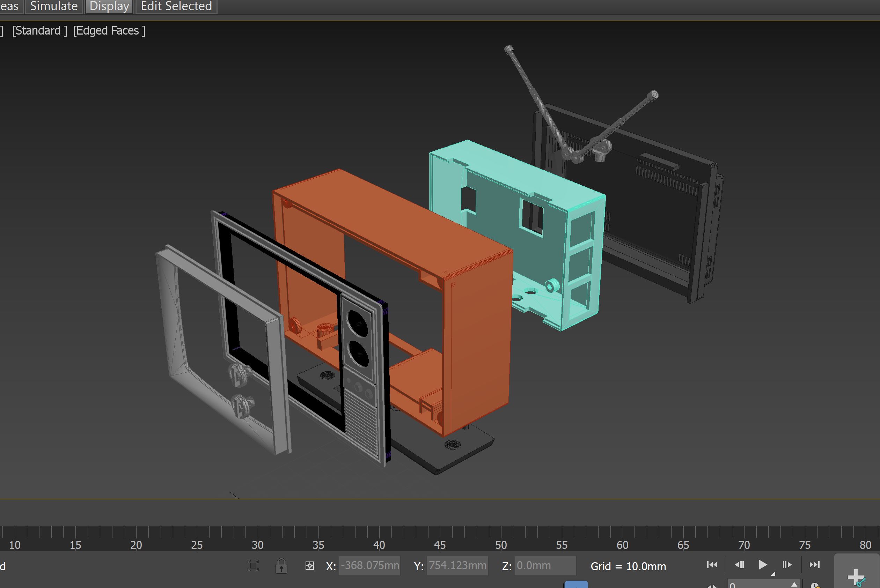
Task: Jump to the start of the animation
Action: point(712,564)
